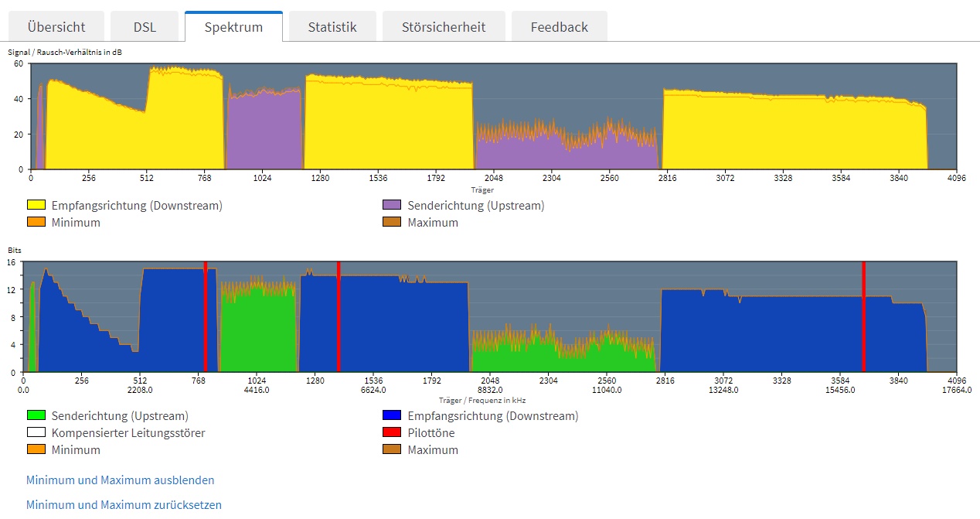This screenshot has height=519, width=980.
Task: Click the frequency value 17664.0
Action: pos(956,390)
